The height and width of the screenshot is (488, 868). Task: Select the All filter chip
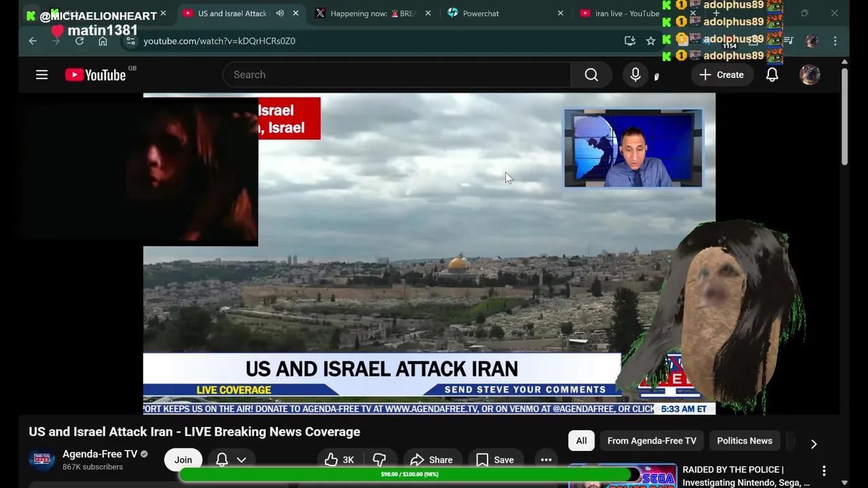pos(581,441)
